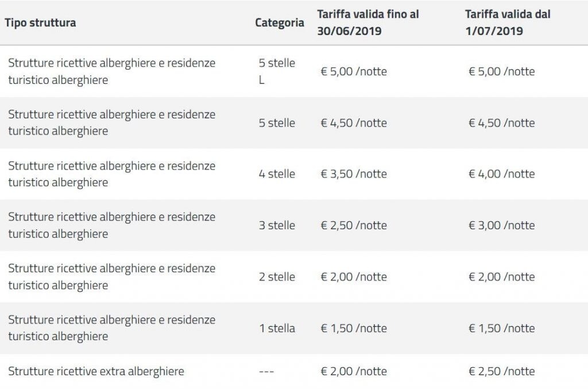Select the '1 stella' category cell

click(277, 328)
